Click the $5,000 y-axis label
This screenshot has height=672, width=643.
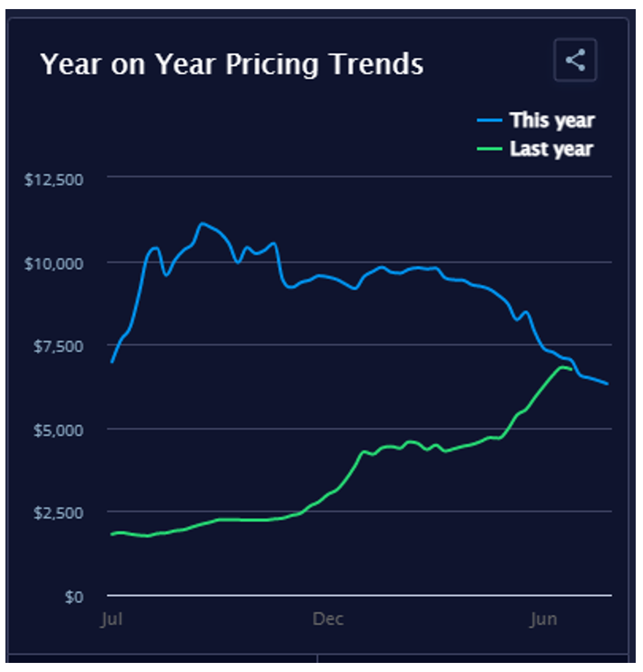(x=56, y=429)
